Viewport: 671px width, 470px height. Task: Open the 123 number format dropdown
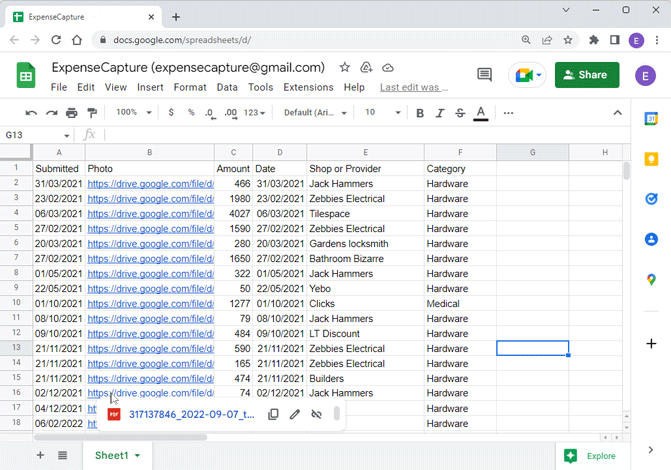(x=254, y=113)
